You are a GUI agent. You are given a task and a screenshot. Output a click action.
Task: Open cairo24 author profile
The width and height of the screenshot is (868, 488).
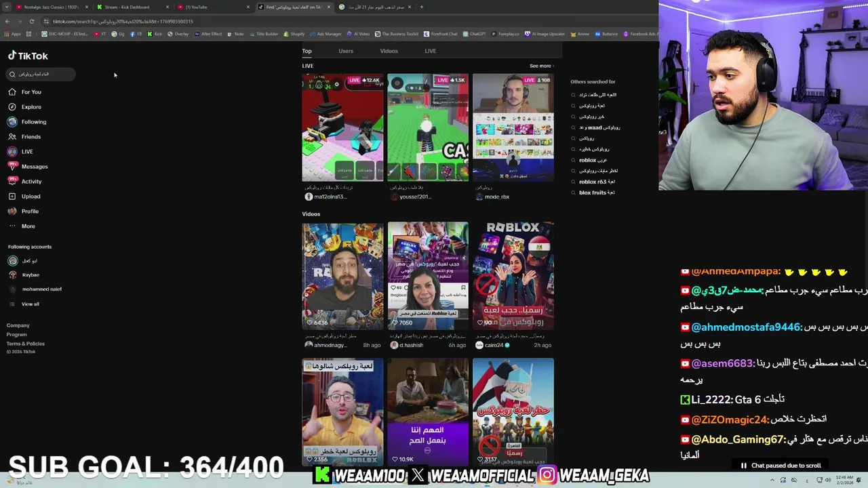coord(492,345)
